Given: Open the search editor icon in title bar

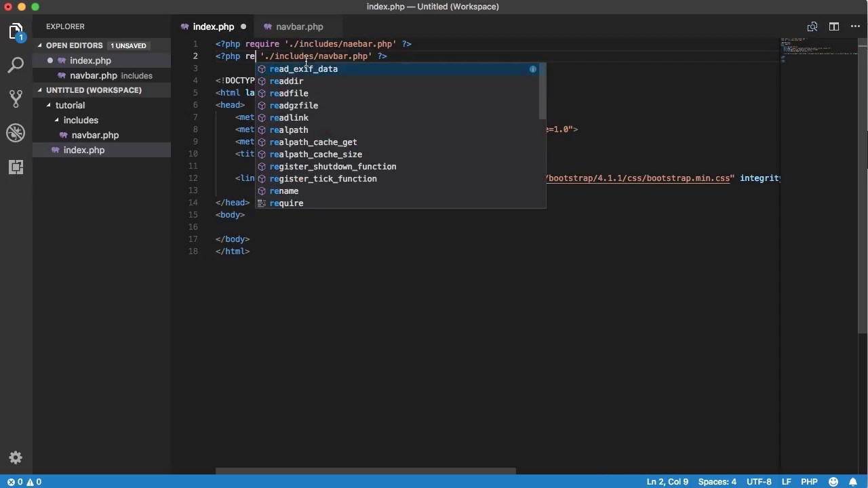Looking at the screenshot, I should point(812,26).
